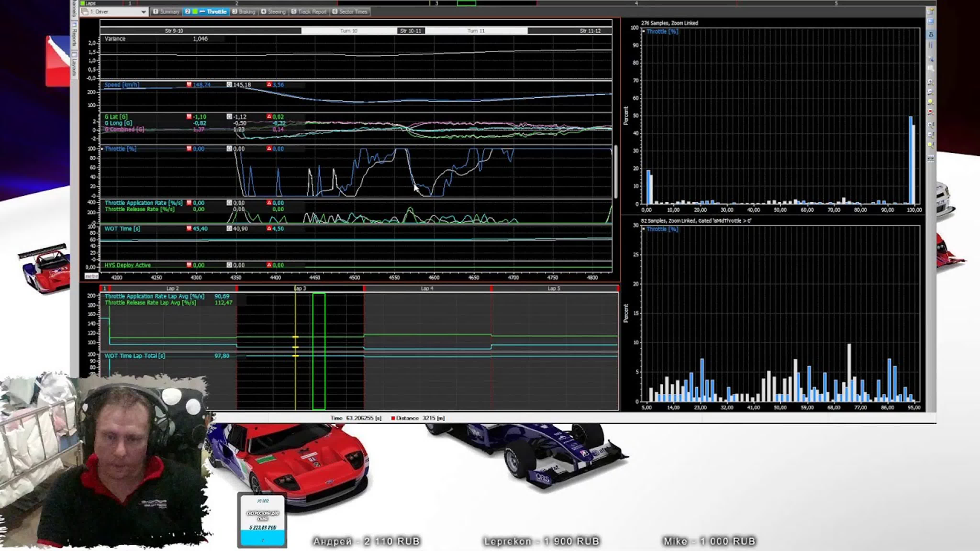This screenshot has height=551, width=980.
Task: Select Throttle Application Rate [%/s] channel label
Action: coord(143,203)
